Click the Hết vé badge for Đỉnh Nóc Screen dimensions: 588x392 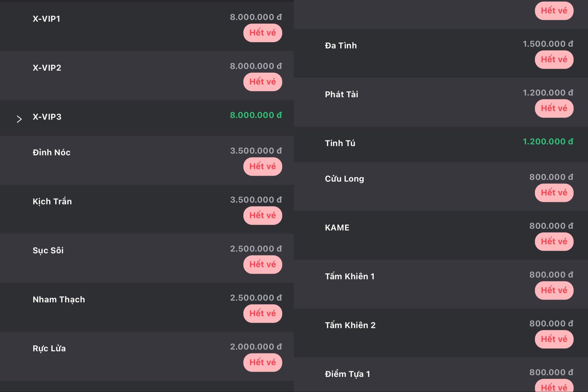(262, 166)
